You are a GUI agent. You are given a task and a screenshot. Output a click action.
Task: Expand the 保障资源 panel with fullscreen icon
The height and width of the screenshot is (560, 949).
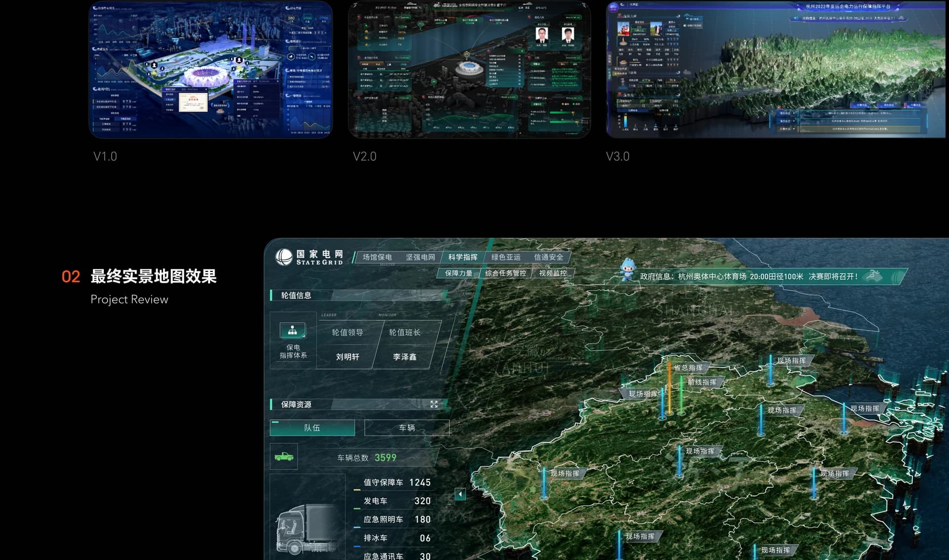point(434,404)
